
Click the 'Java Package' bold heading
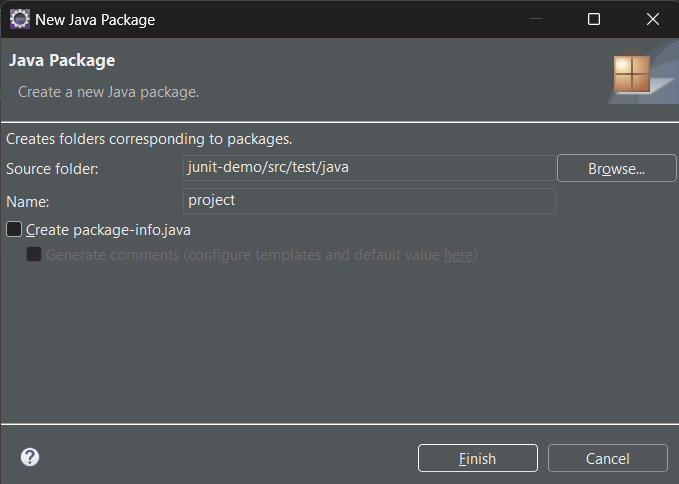point(62,61)
